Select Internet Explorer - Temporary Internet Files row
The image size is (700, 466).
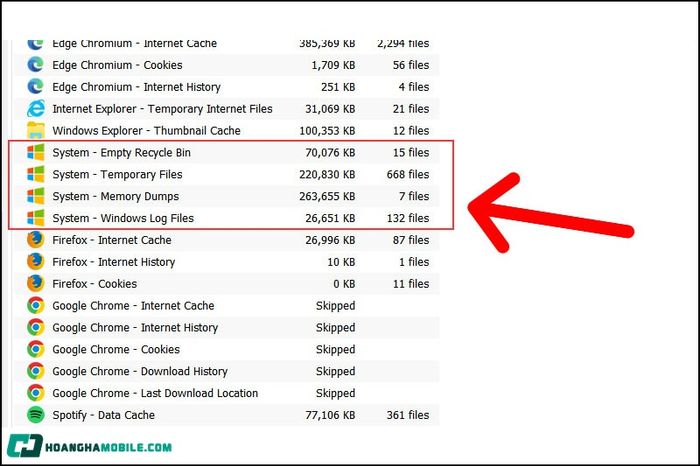(227, 108)
